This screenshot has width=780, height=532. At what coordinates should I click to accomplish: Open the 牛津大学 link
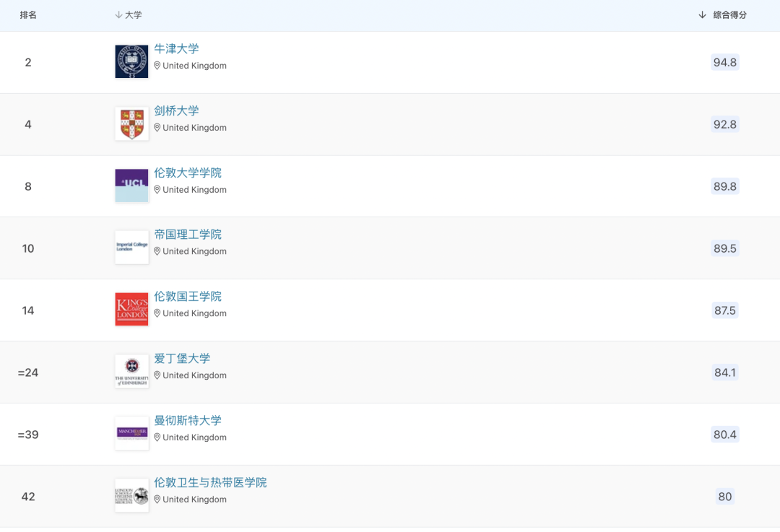(176, 49)
